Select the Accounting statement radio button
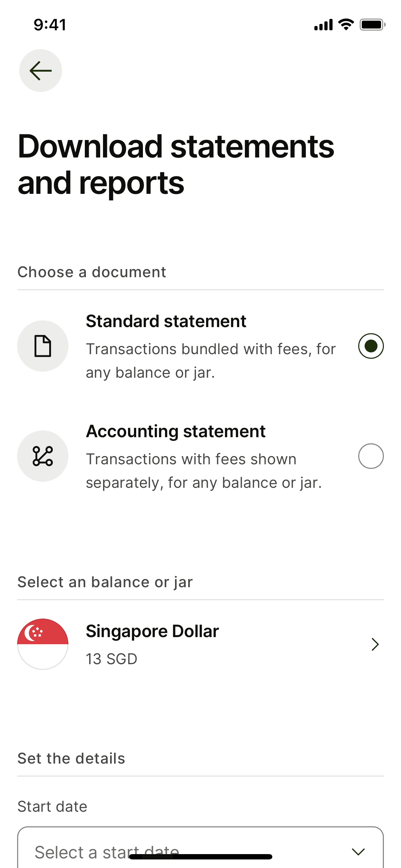 (371, 456)
